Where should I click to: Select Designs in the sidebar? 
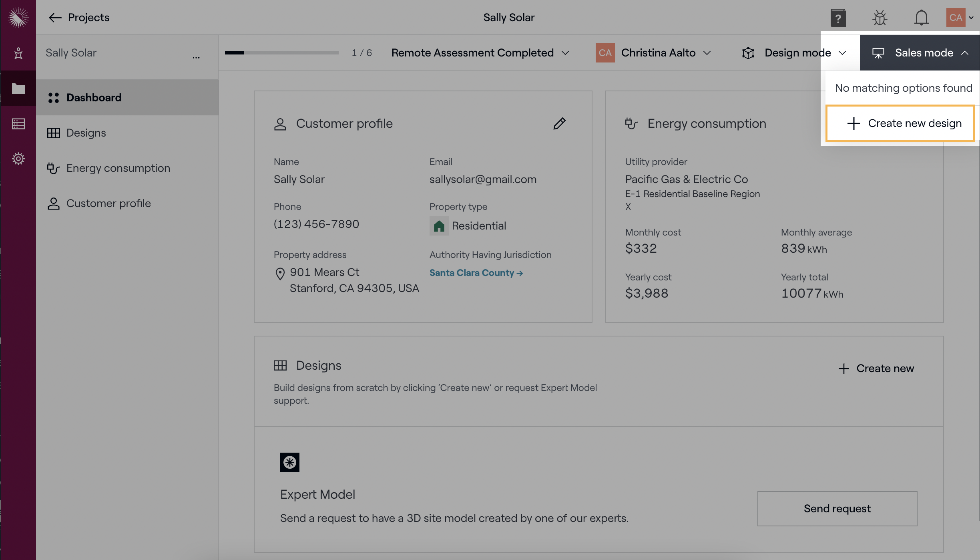coord(86,133)
